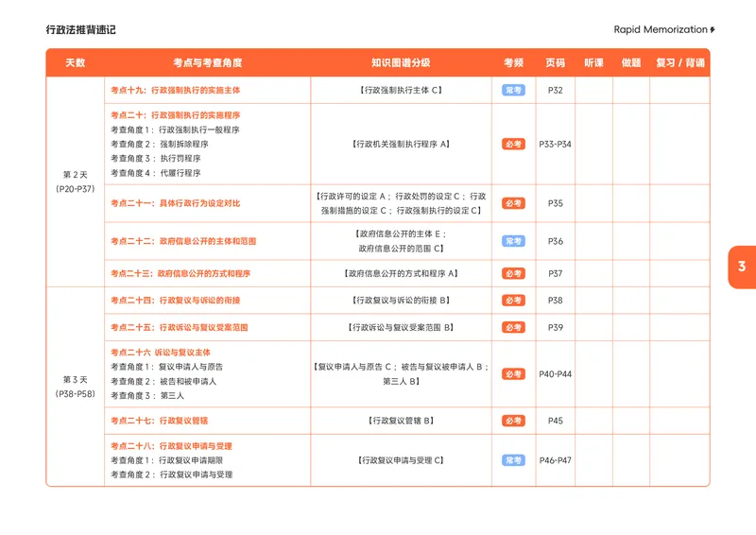Select page range P46-P47
This screenshot has width=756, height=535.
[555, 460]
